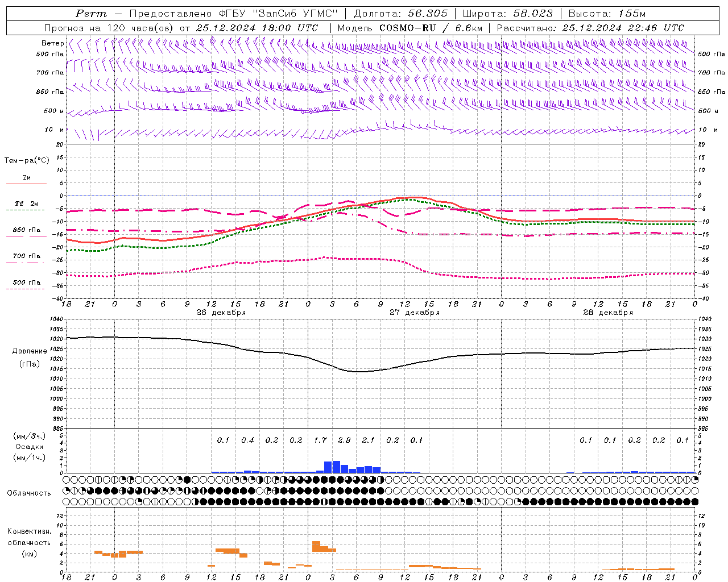
Task: Click the '2.8' precipitation amount value
Action: point(344,440)
